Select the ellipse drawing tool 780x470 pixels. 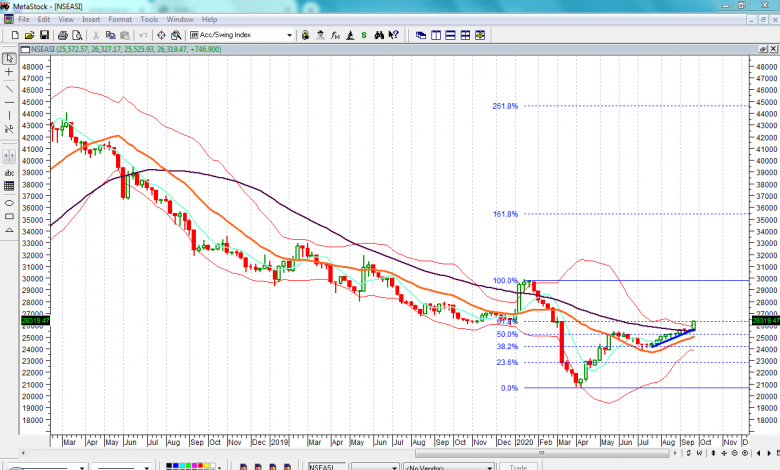9,203
